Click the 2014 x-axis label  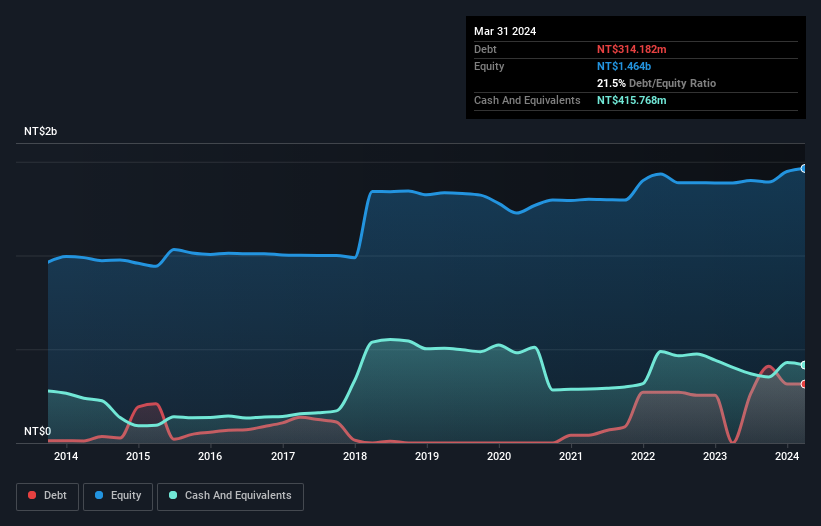click(x=66, y=456)
